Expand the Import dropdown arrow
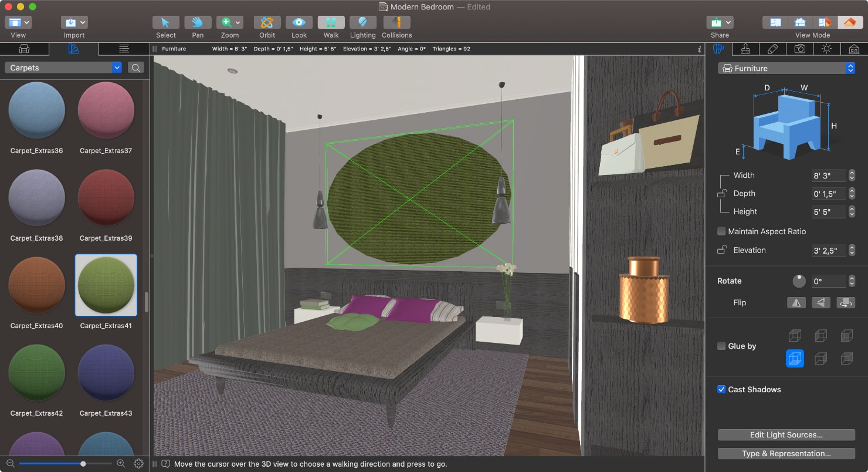Screen dimensions: 868x472 tap(83, 22)
